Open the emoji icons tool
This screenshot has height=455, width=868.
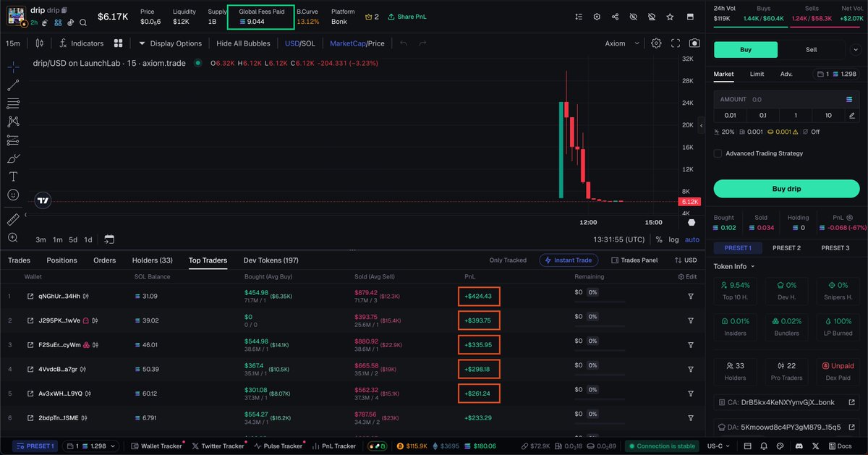click(x=13, y=195)
